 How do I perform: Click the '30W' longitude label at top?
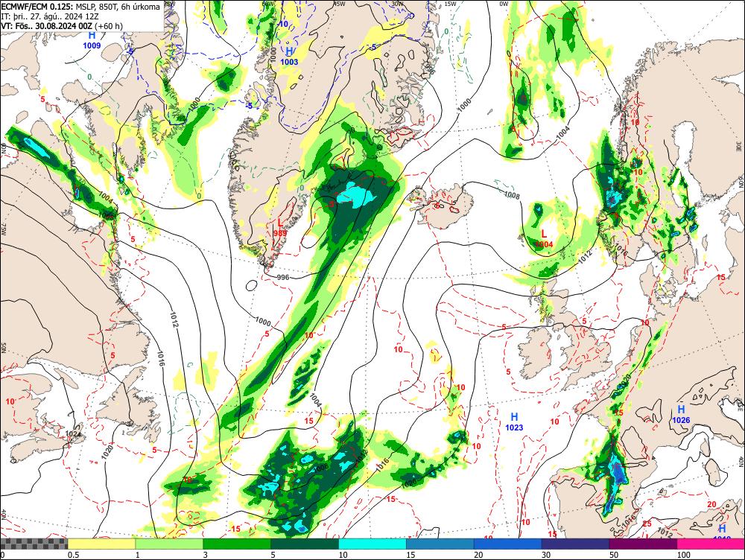pyautogui.click(x=397, y=4)
